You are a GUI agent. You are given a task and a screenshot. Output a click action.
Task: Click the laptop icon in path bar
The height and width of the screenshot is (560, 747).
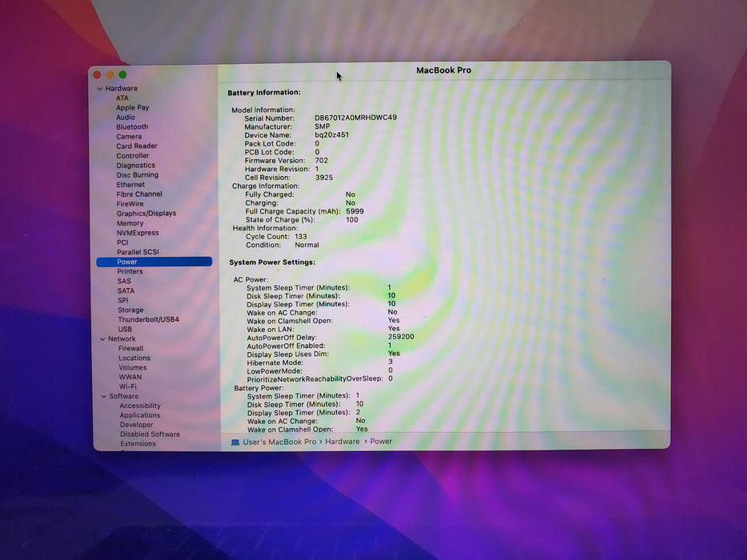tap(235, 442)
